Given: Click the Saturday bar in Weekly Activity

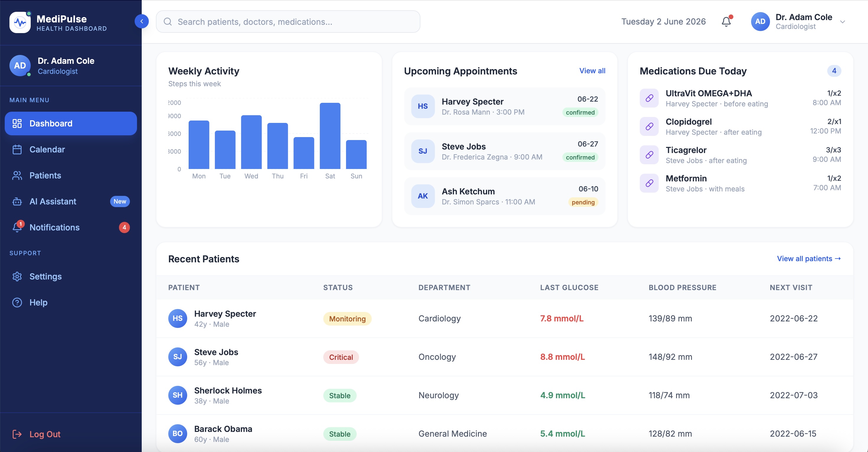Looking at the screenshot, I should tap(330, 136).
